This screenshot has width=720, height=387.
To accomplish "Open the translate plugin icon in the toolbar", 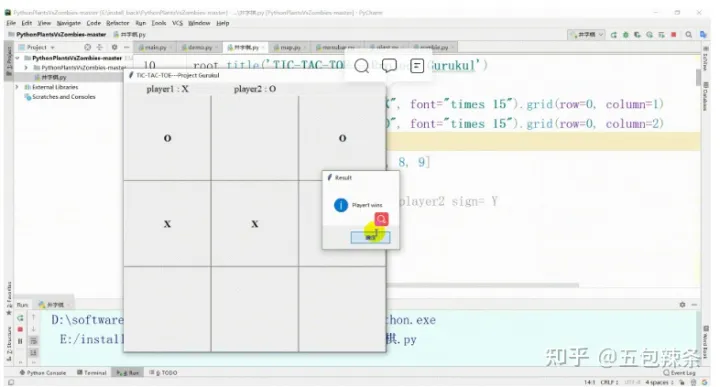I will 703,34.
